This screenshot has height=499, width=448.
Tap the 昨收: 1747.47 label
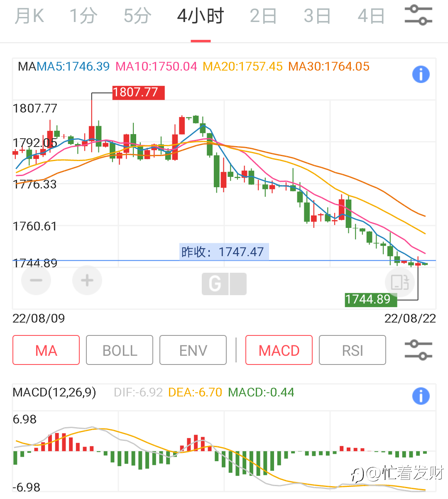click(224, 252)
